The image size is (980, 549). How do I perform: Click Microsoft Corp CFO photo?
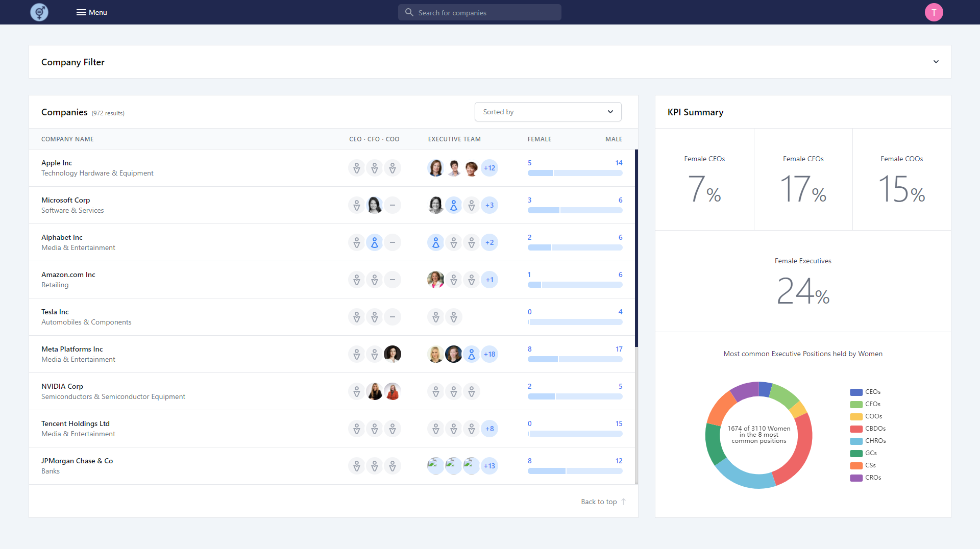(x=375, y=205)
